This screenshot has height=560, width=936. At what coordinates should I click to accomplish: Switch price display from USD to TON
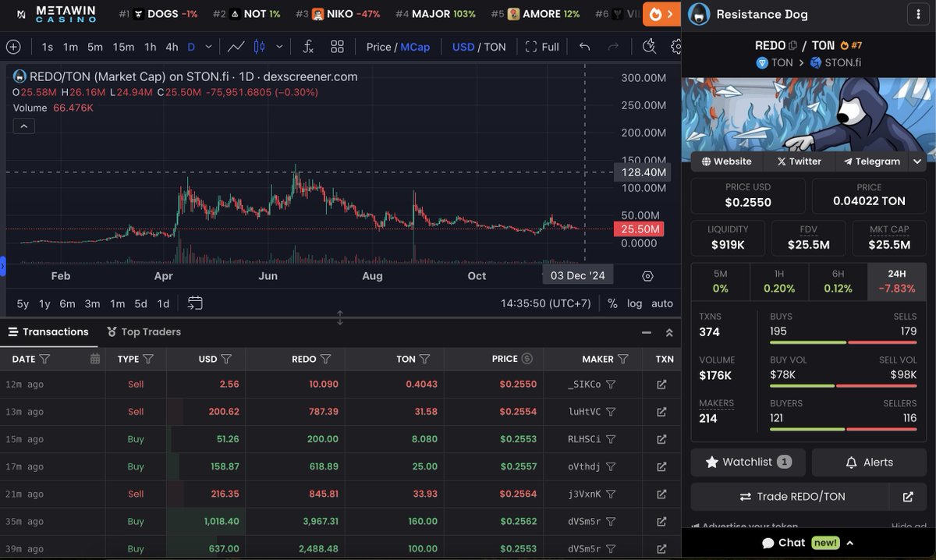493,47
